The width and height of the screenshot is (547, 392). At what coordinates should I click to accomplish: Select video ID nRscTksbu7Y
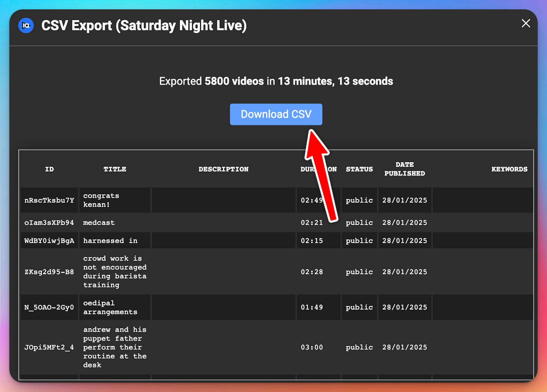49,200
